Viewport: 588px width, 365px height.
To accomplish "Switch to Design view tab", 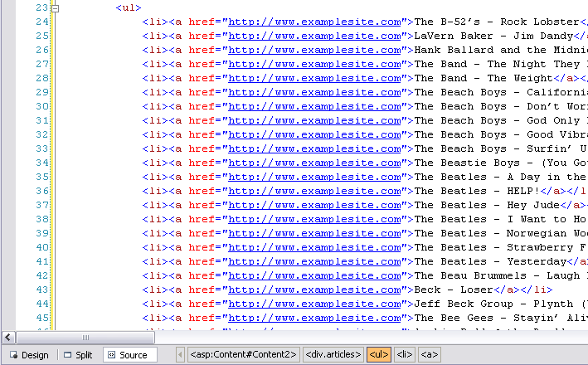I will (29, 355).
